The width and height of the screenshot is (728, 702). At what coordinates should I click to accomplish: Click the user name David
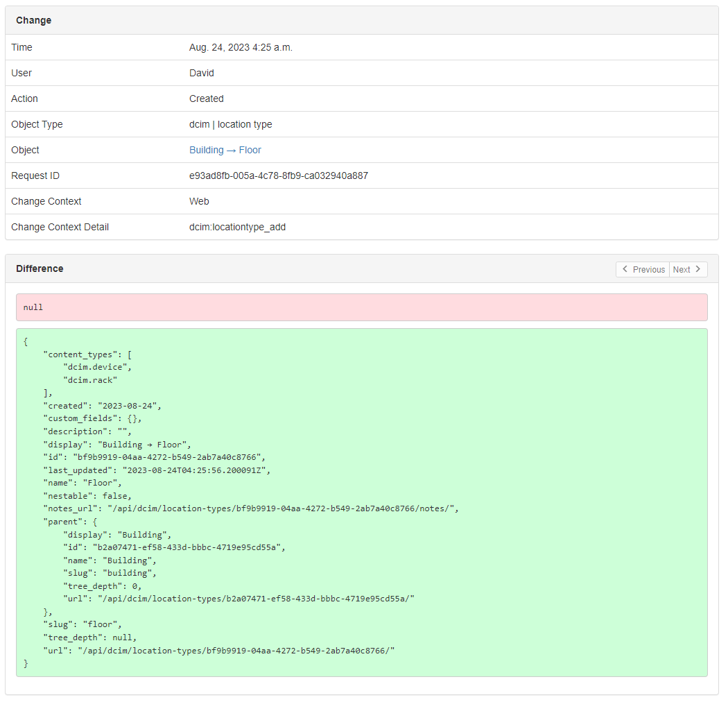pyautogui.click(x=202, y=73)
